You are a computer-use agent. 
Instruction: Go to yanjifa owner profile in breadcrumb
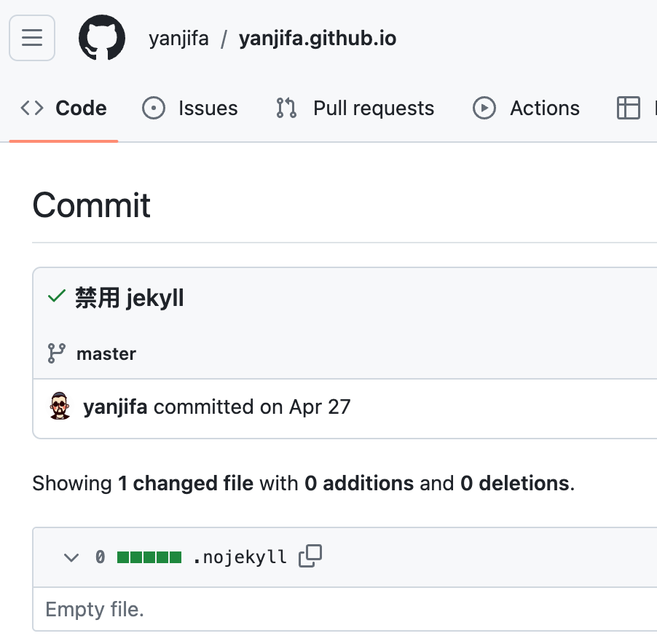pos(178,39)
